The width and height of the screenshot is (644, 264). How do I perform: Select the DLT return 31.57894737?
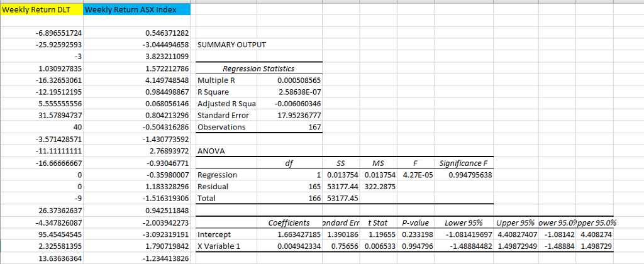(60, 116)
